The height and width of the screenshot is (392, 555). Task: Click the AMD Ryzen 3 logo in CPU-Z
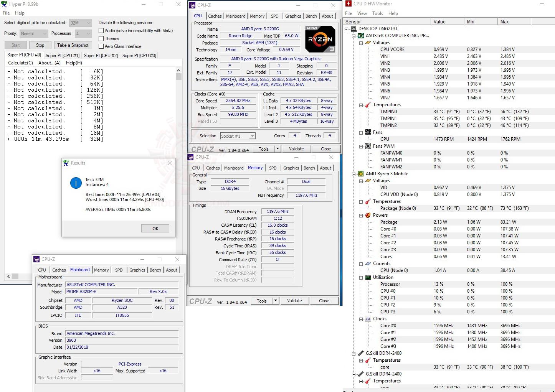click(320, 39)
